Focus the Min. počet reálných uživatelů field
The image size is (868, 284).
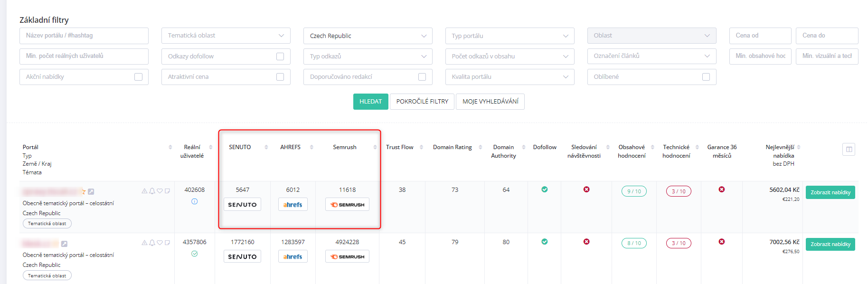[84, 57]
